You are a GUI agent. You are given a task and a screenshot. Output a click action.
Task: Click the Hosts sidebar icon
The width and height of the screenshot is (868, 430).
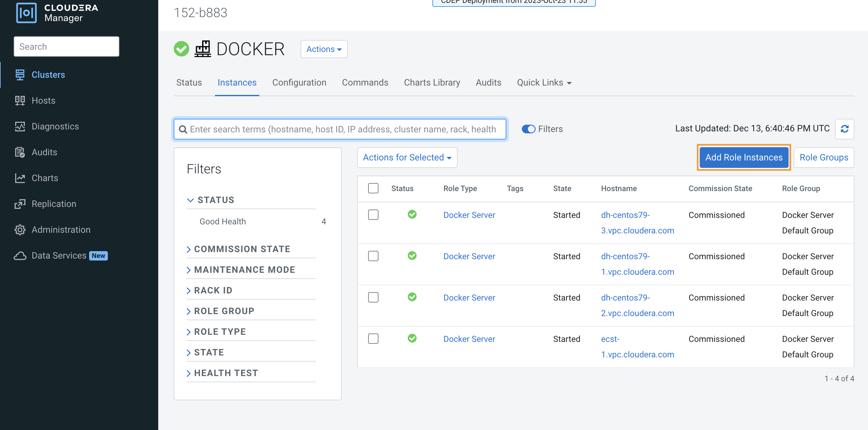20,101
